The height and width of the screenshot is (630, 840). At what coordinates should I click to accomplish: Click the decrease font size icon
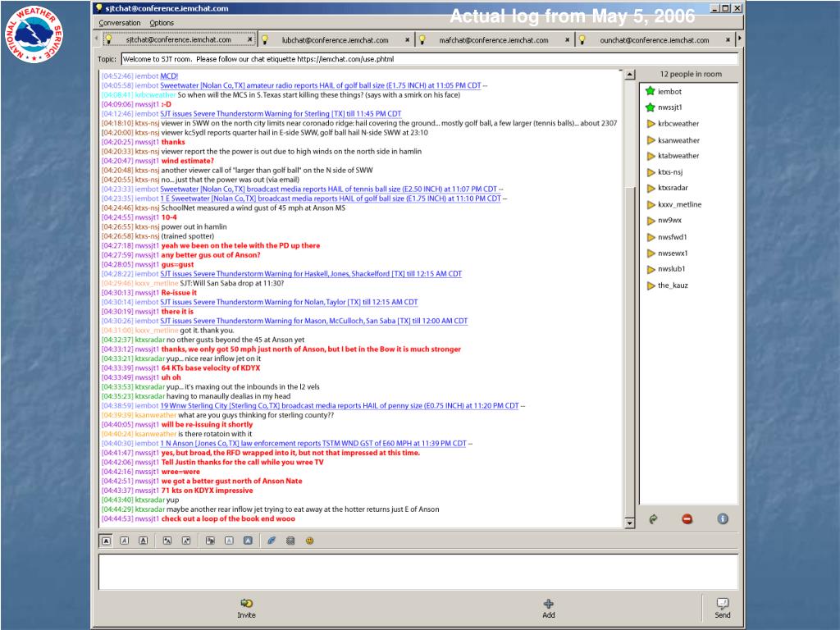[x=186, y=541]
